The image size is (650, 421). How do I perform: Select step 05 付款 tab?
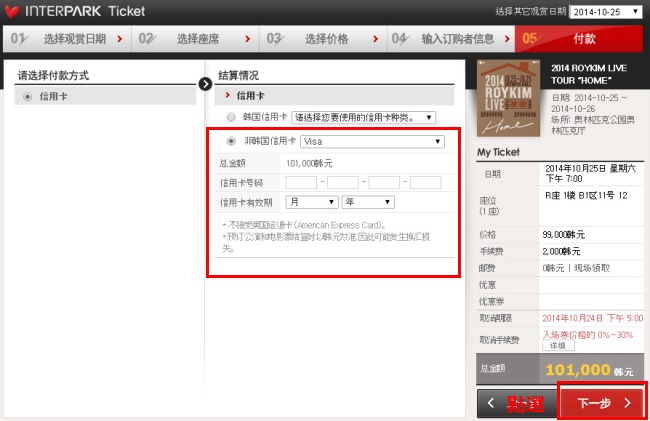[579, 39]
